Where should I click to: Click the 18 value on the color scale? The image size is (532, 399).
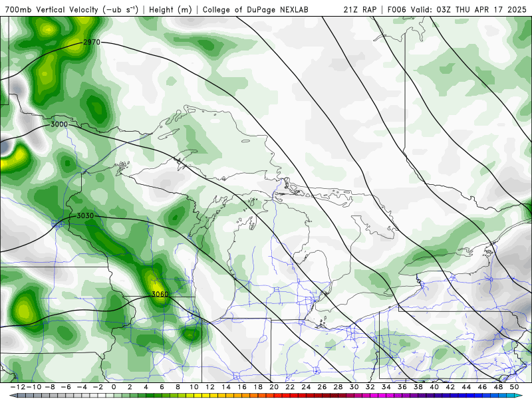258,387
